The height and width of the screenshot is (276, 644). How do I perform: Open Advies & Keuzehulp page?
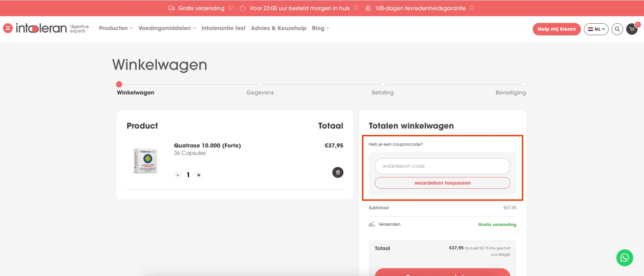pos(279,28)
